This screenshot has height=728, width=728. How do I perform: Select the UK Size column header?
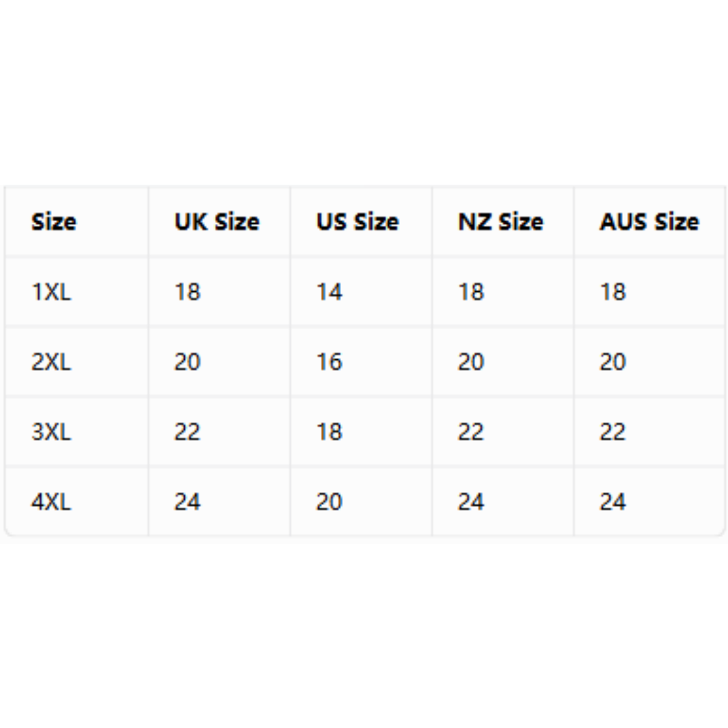[217, 222]
